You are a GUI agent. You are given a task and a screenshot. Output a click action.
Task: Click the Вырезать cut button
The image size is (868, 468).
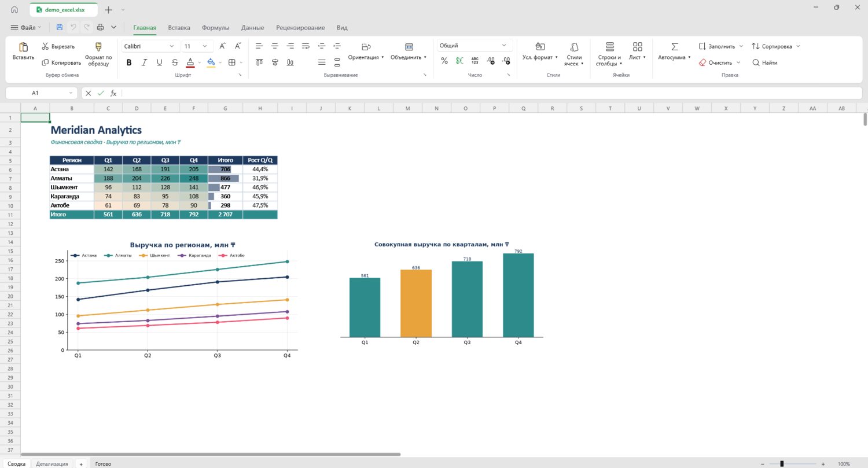(x=58, y=46)
